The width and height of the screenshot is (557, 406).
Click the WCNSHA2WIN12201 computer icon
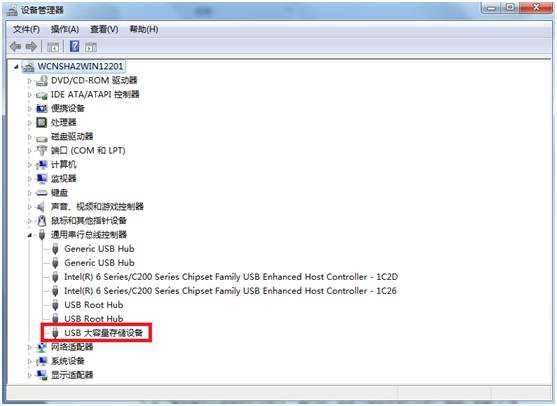28,66
